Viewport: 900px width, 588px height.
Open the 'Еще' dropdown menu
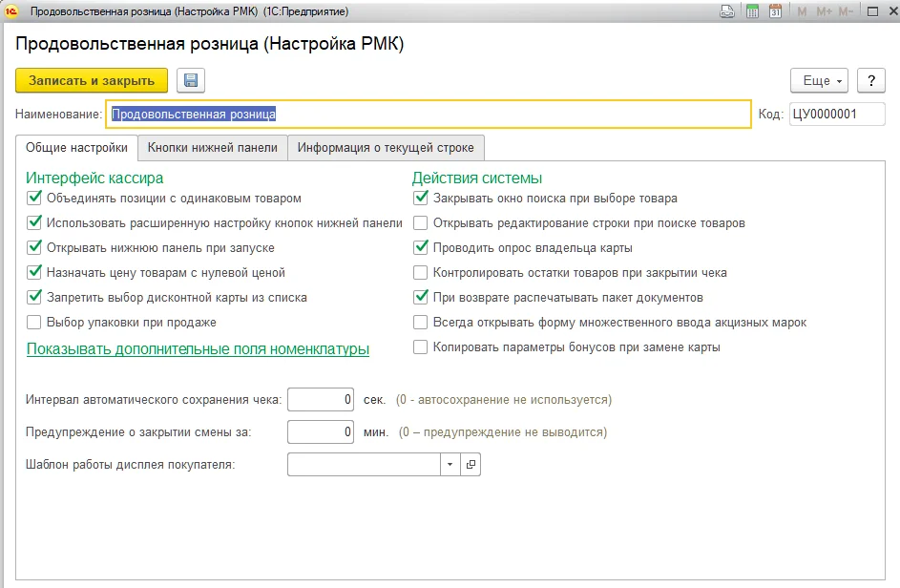(819, 80)
